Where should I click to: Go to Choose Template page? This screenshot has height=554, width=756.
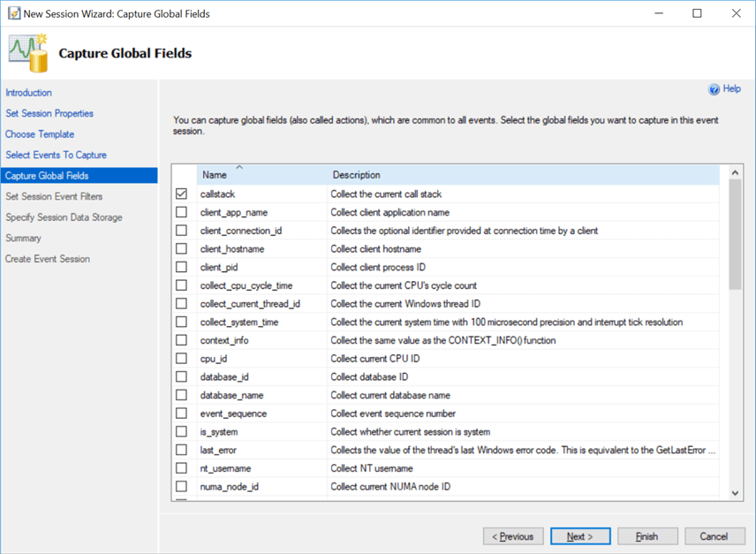pos(40,134)
